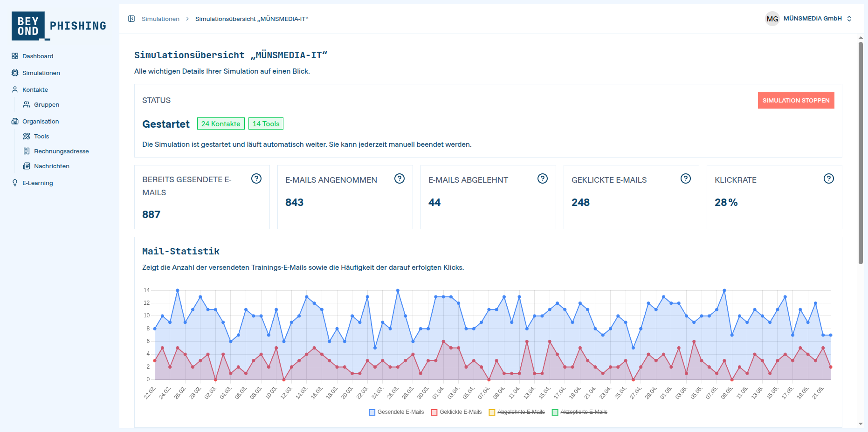Click the page vertical scrollbar thumb
Viewport: 868px width, 432px height.
[861, 153]
